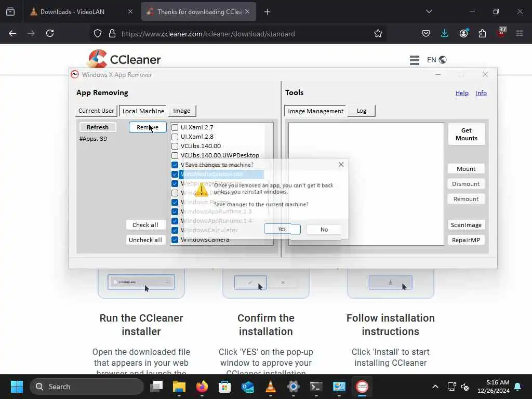Click the site padlock icon
The height and width of the screenshot is (399, 532).
(x=112, y=34)
